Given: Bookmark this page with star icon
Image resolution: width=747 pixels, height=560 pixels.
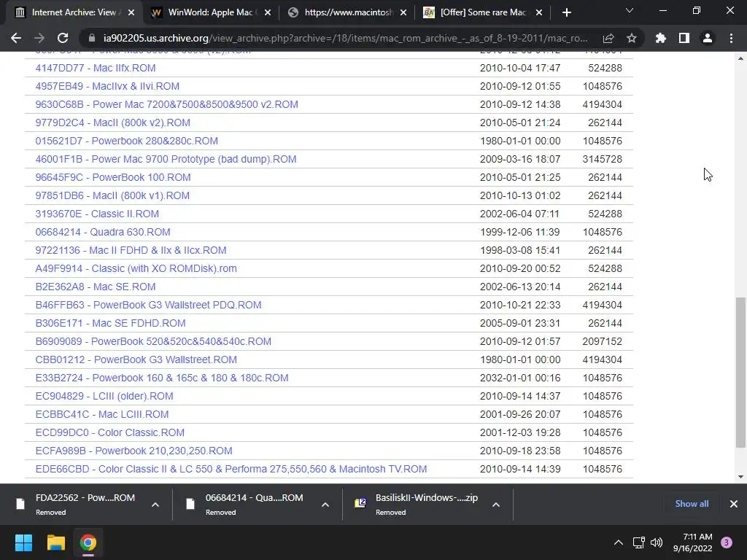Looking at the screenshot, I should click(632, 38).
